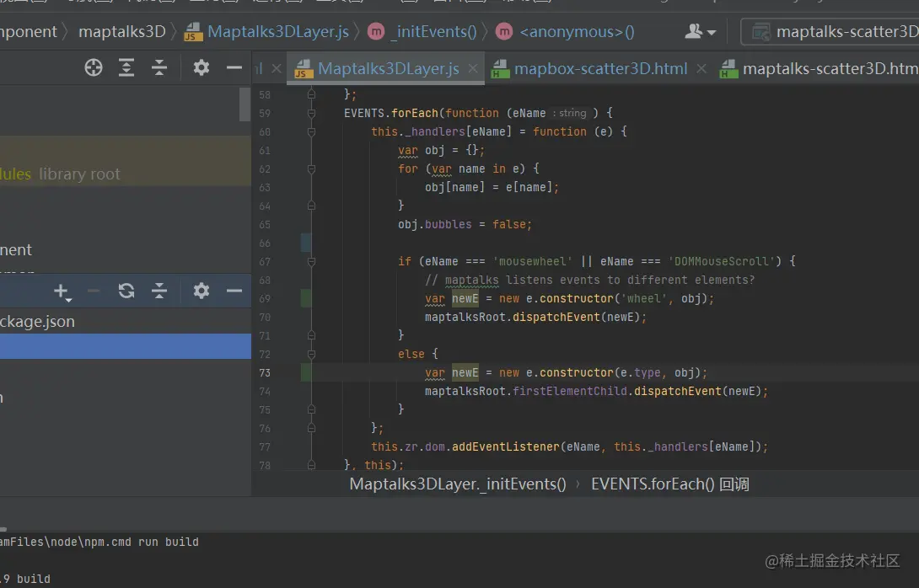Click Maptalks3DLayer._initEvents() in the bottom breadcrumb
This screenshot has width=919, height=588.
pyautogui.click(x=458, y=484)
